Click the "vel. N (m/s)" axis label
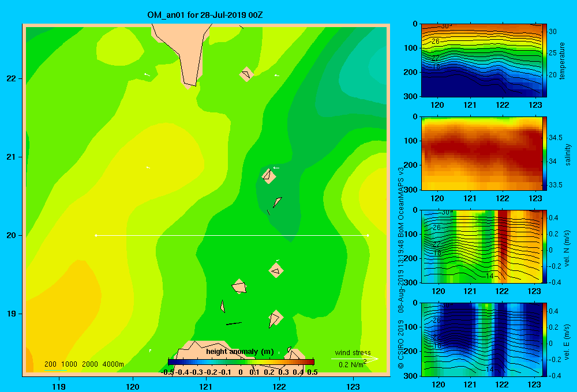577x392 pixels. click(x=567, y=248)
